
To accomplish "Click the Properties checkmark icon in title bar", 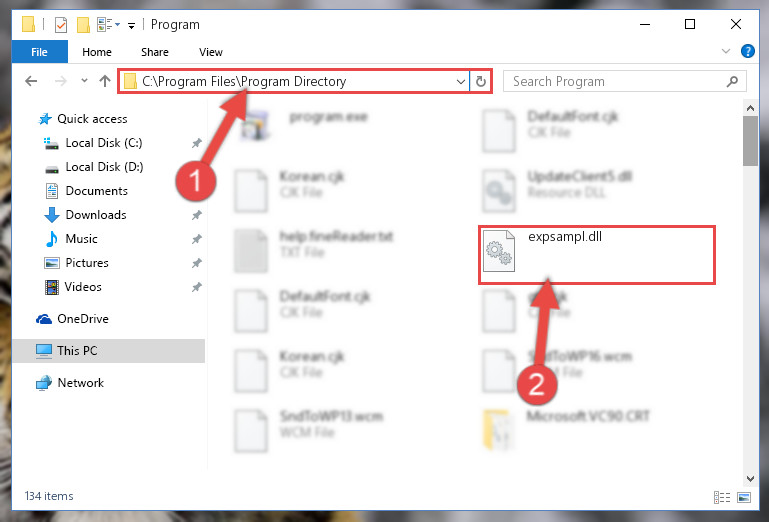I will 61,24.
